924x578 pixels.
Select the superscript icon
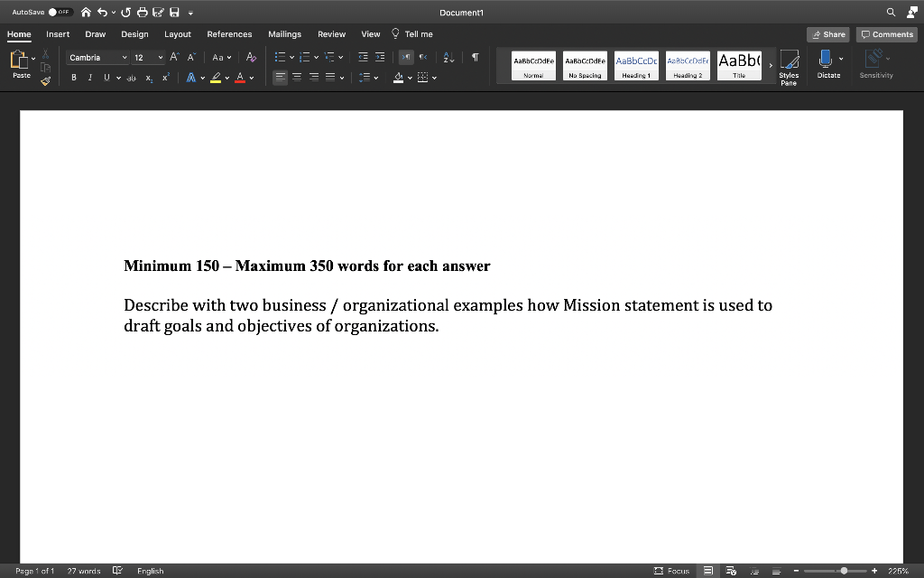coord(164,78)
